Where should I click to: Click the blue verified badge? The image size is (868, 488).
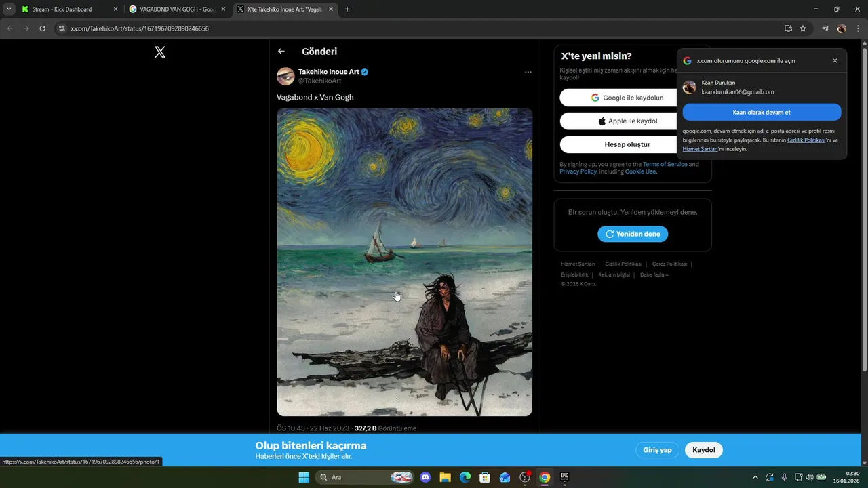click(365, 72)
